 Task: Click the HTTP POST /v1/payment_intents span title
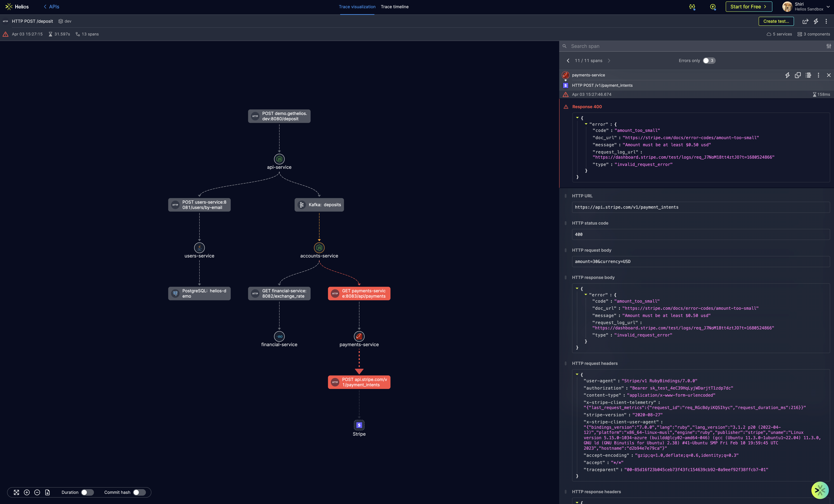pyautogui.click(x=602, y=86)
